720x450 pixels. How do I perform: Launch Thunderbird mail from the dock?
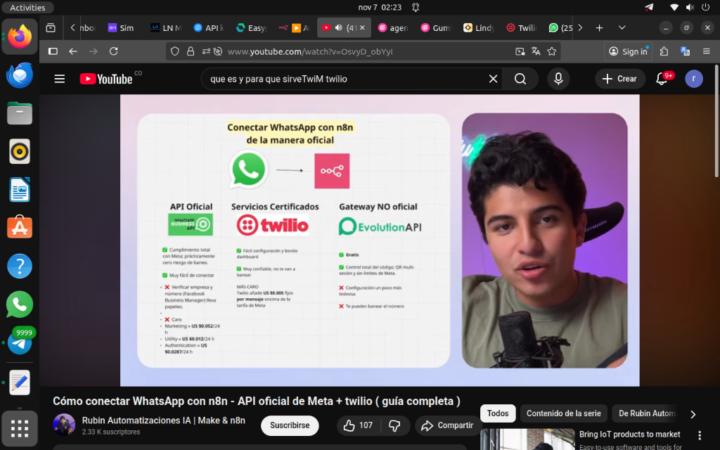tap(19, 75)
